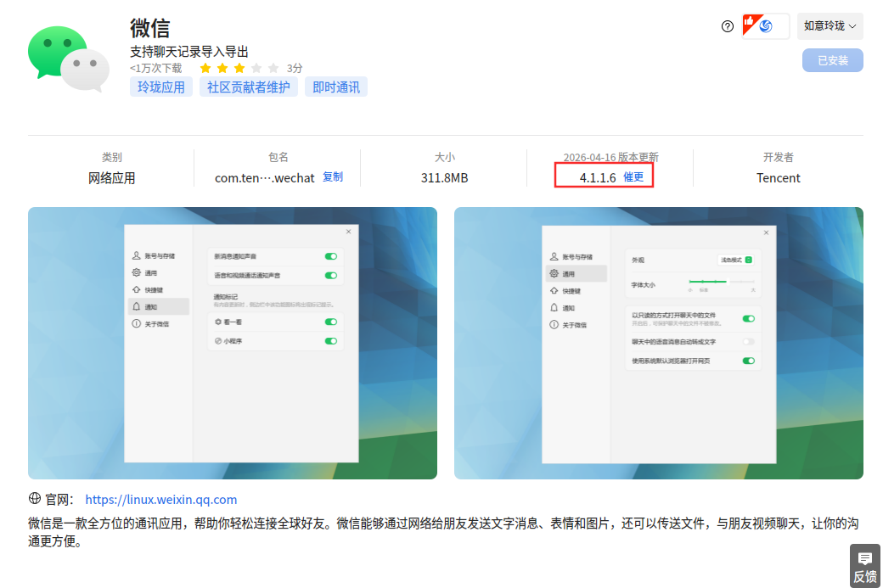Click the 支持聊天记录导入导出 subtitle

pyautogui.click(x=189, y=52)
